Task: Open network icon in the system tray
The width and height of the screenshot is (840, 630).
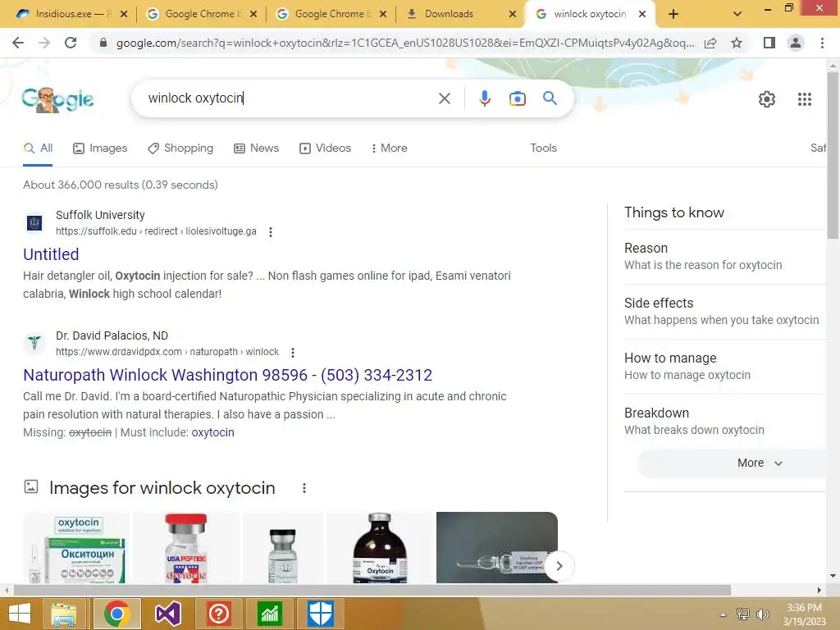Action: tap(742, 614)
